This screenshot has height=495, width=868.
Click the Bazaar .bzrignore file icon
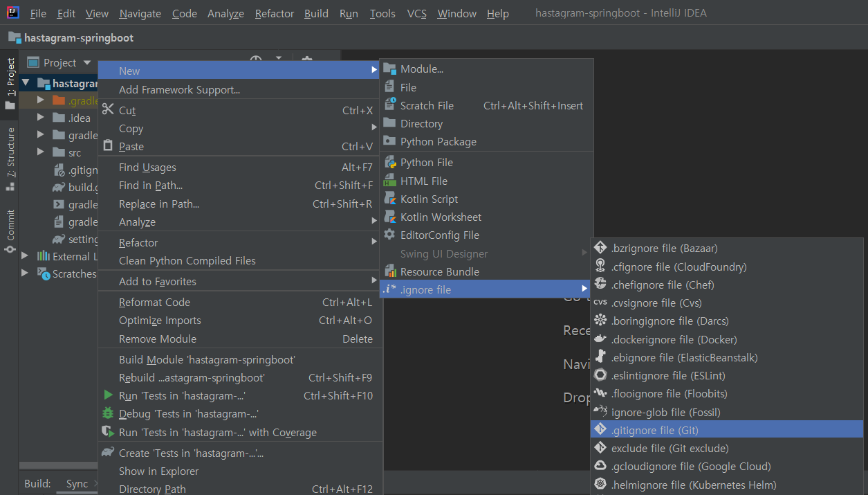click(x=600, y=248)
